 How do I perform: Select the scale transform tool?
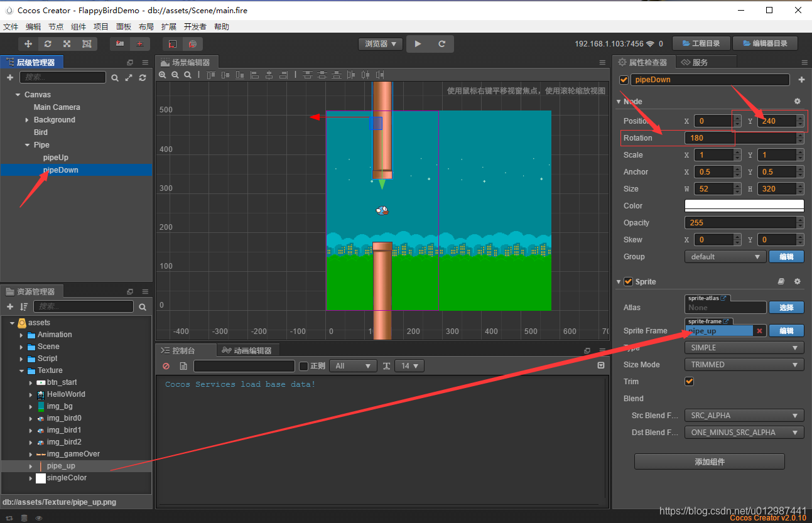click(x=67, y=44)
